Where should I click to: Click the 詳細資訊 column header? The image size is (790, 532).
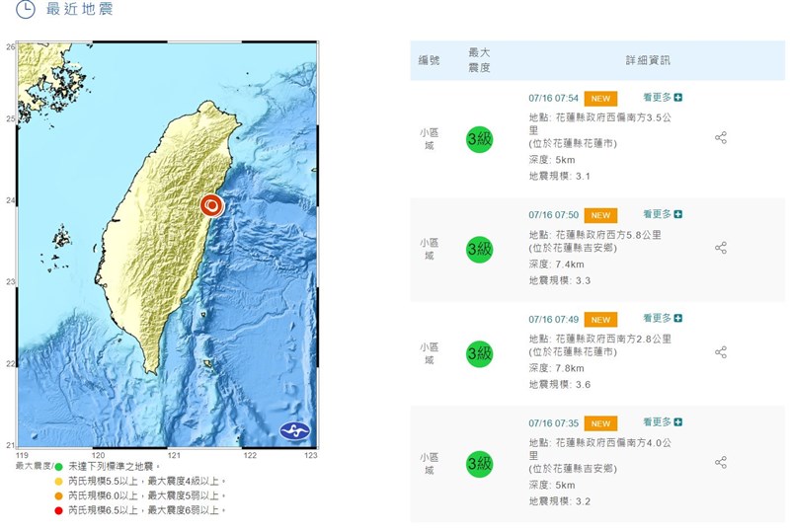click(648, 60)
